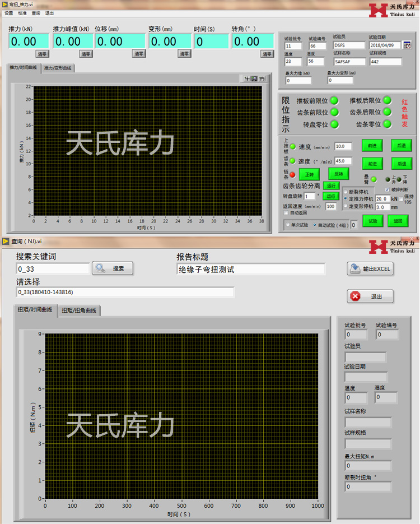The height and width of the screenshot is (524, 420).
Task: Click the dark 上升 indicator LED
Action: click(388, 179)
